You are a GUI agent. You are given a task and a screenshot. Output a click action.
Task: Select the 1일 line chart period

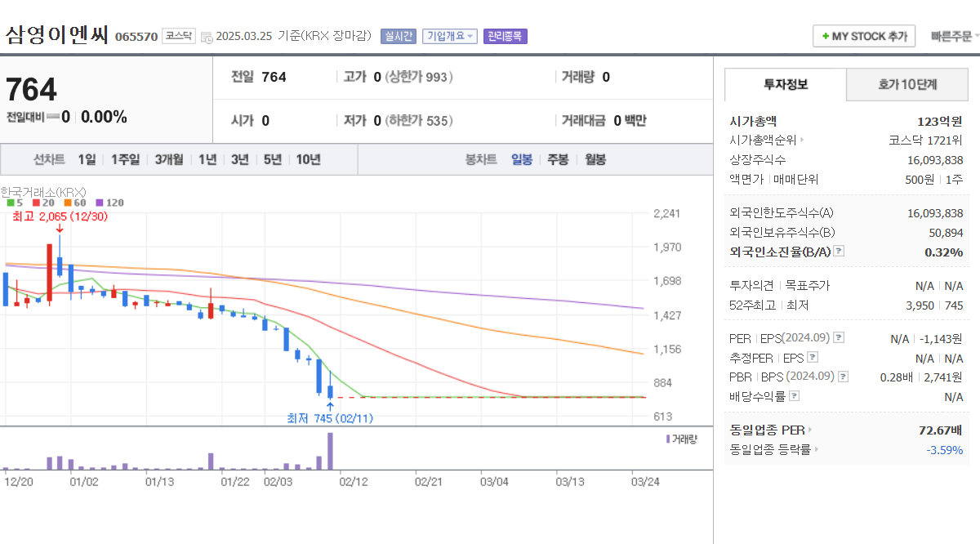click(x=87, y=159)
